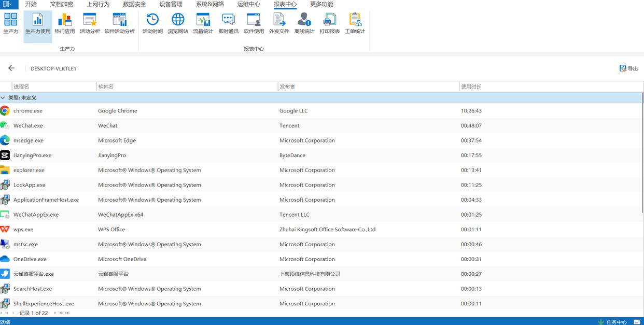Viewport: 644px width, 325px height.
Task: Select the chrome.exe row
Action: (28, 111)
